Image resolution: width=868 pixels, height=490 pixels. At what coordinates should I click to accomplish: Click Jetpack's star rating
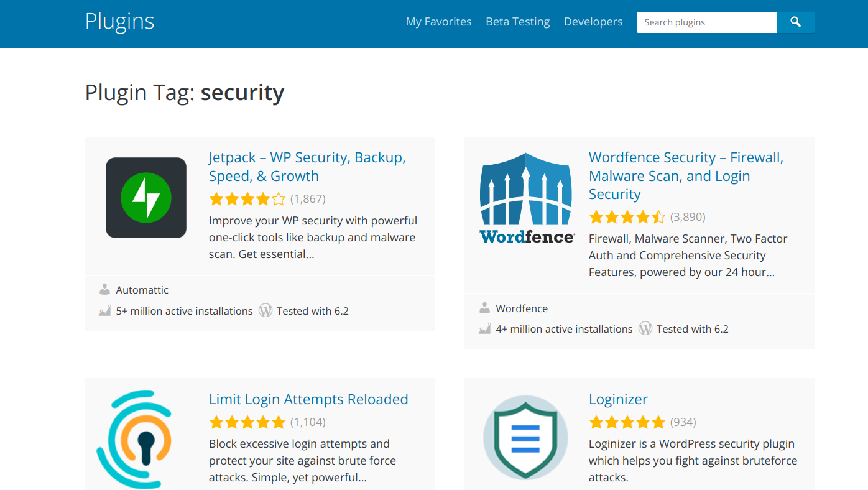pyautogui.click(x=247, y=199)
